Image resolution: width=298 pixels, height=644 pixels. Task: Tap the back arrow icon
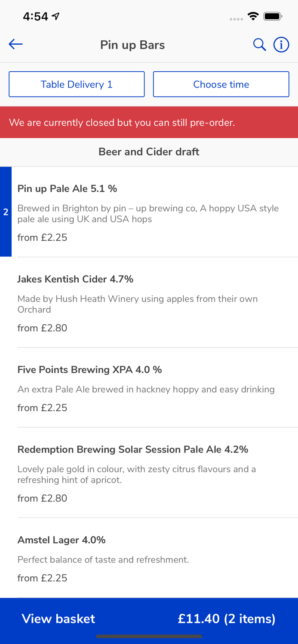tap(15, 44)
